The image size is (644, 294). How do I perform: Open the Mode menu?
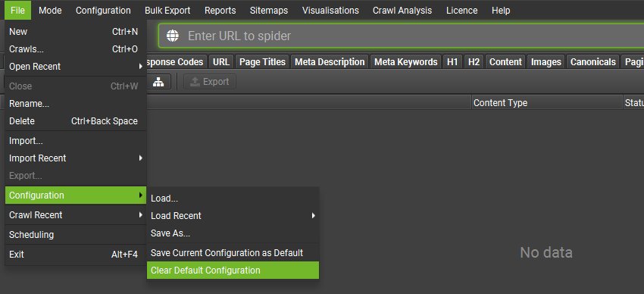click(x=50, y=11)
